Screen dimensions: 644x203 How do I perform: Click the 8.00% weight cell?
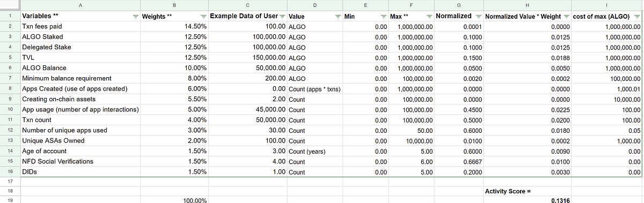[174, 79]
